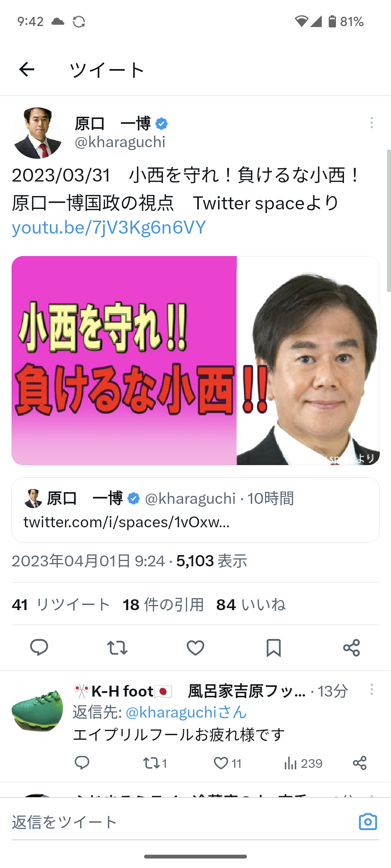The width and height of the screenshot is (391, 868).
Task: Open 原口一博 profile avatar
Action: (37, 133)
